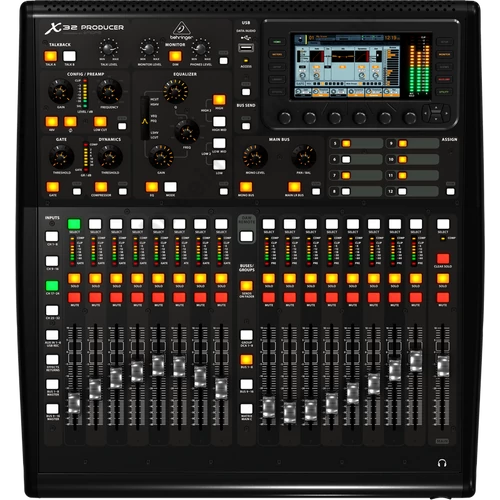This screenshot has height=500, width=500.
Task: Switch to Bus 1-8 Master input layer
Action: click(x=52, y=384)
